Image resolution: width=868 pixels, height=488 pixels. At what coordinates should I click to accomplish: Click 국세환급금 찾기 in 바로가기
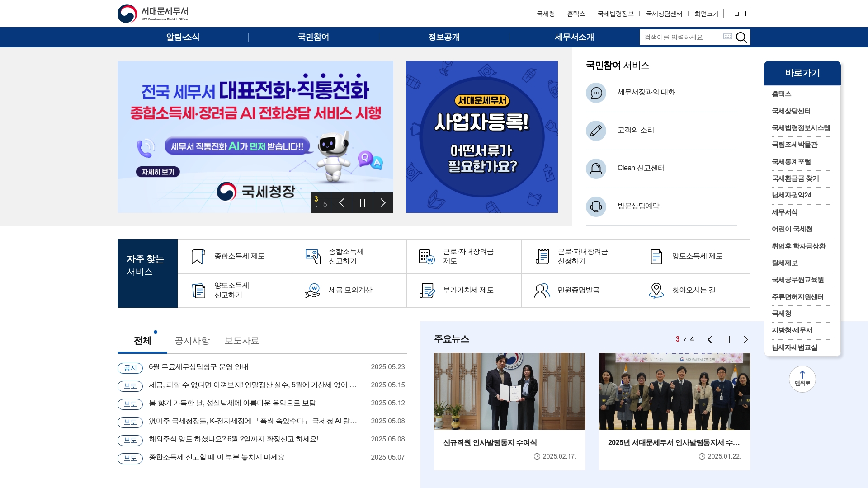pos(795,178)
